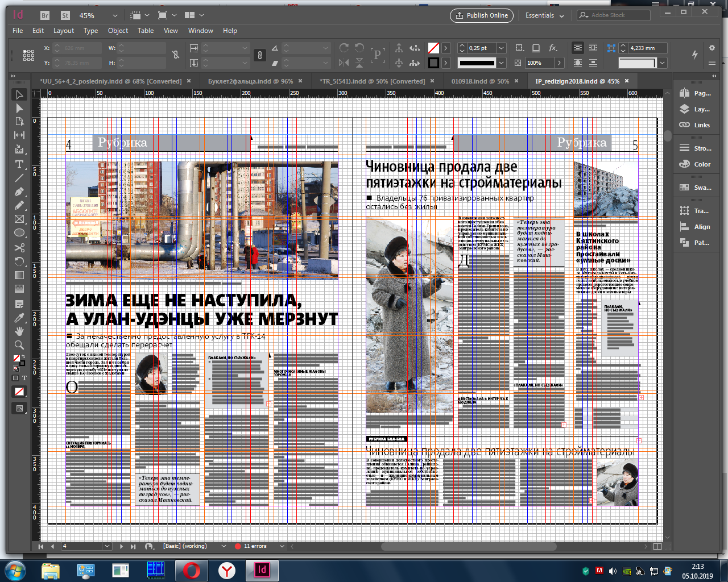Open the Layout menu
728x582 pixels.
(64, 31)
